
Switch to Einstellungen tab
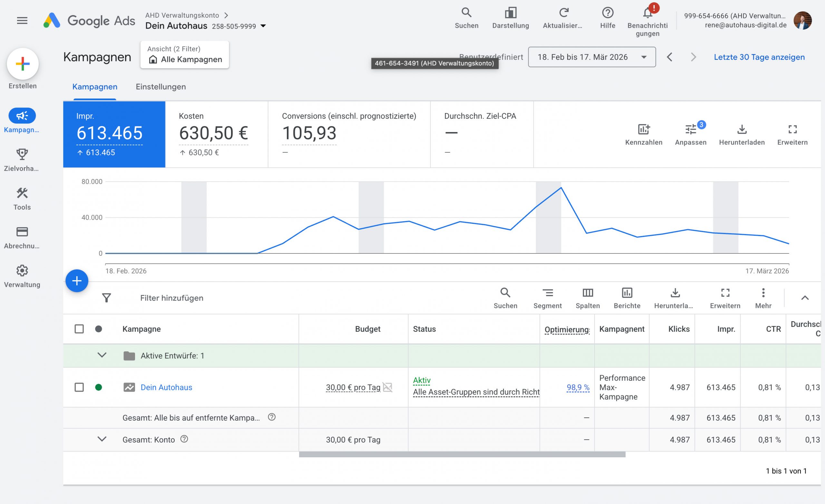(x=161, y=87)
